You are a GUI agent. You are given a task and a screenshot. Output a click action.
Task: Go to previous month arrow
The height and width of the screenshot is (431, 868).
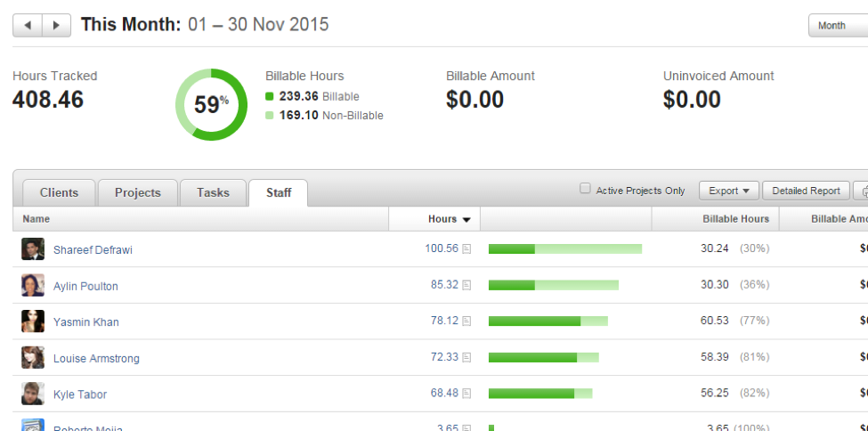tap(28, 25)
